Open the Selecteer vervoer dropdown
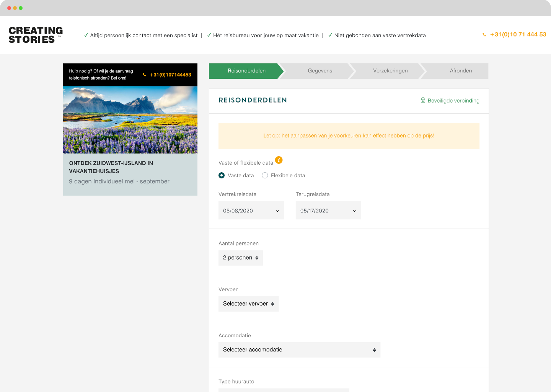551x392 pixels. point(248,304)
